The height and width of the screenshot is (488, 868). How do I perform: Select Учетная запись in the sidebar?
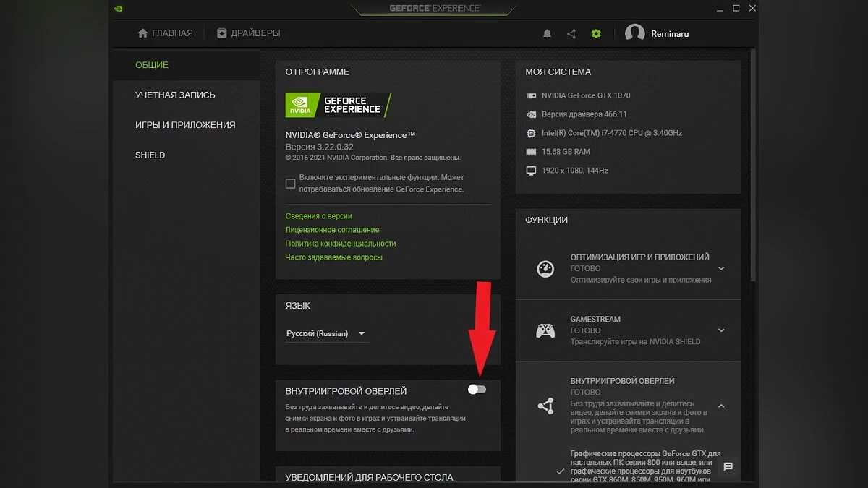click(175, 95)
